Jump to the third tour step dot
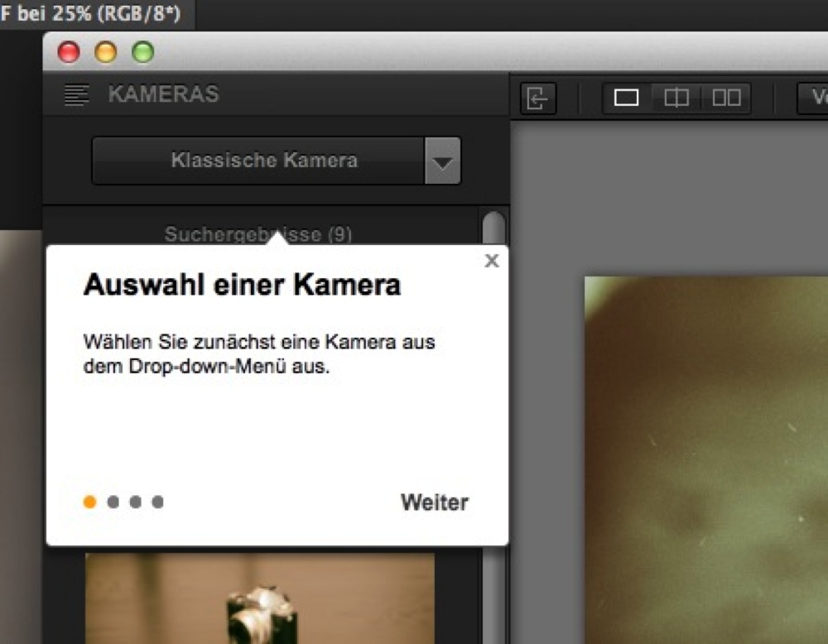 point(136,502)
